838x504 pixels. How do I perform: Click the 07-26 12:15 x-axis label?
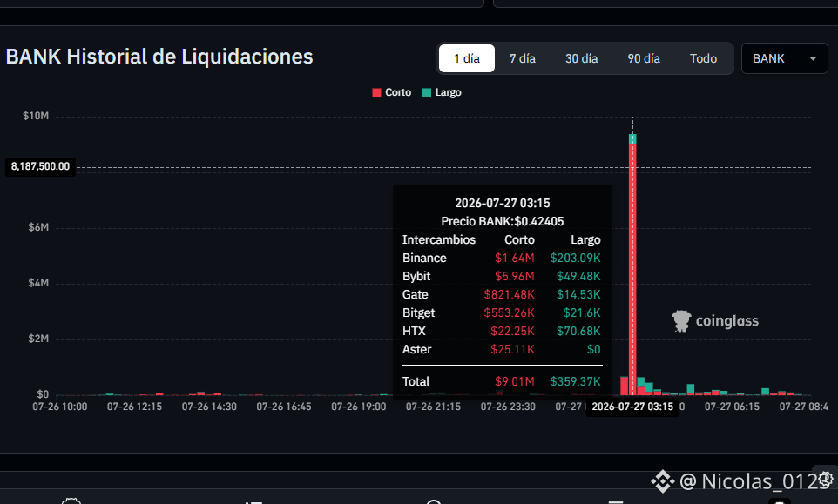(x=134, y=407)
